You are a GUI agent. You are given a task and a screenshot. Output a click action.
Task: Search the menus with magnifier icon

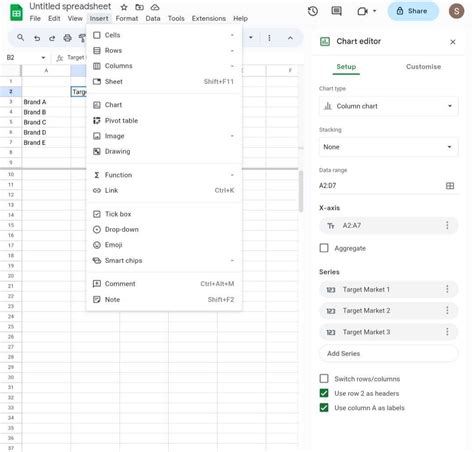point(21,38)
